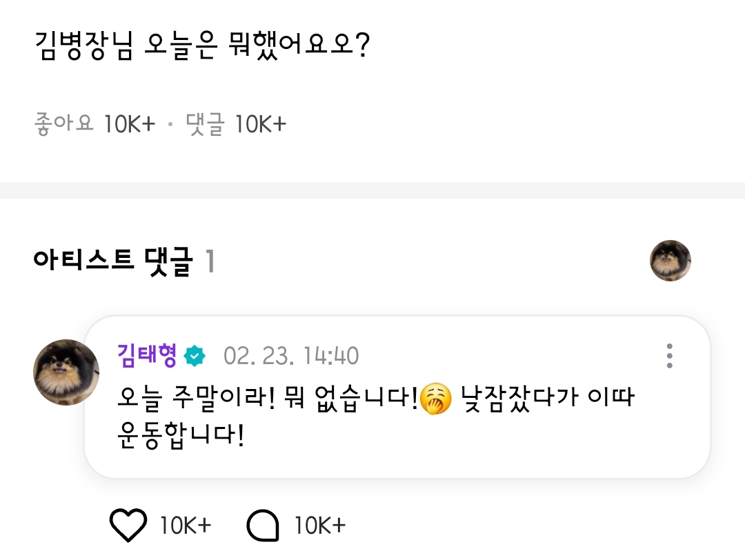The image size is (745, 560).
Task: Open replies via the speech bubble icon
Action: click(x=263, y=527)
